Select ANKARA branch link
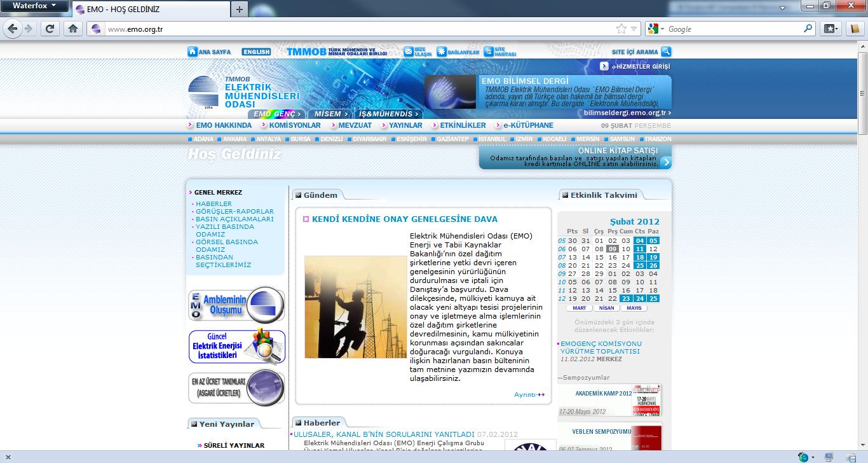Image resolution: width=868 pixels, height=463 pixels. click(x=235, y=139)
